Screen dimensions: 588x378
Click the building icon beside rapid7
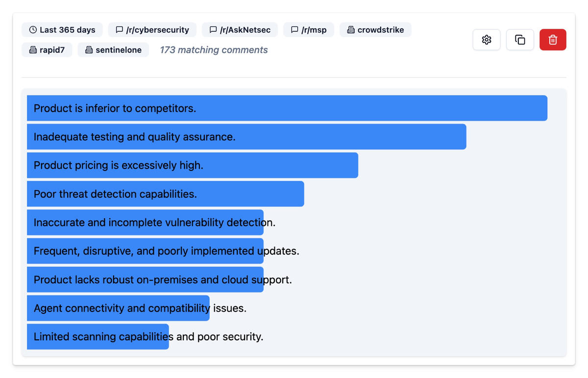click(33, 50)
